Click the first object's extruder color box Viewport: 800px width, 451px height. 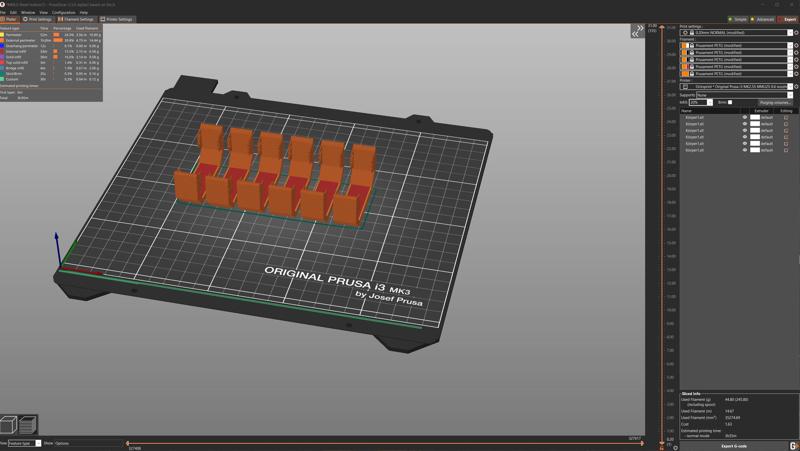(755, 117)
